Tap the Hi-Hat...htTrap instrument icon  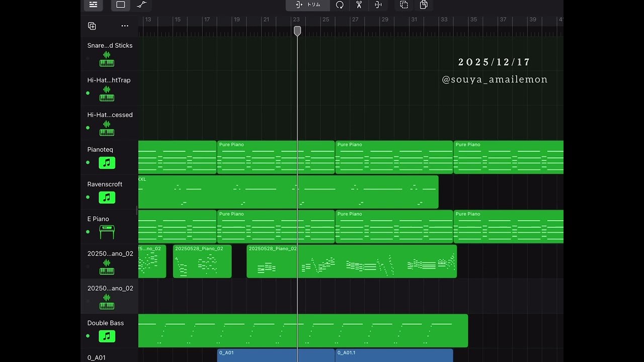[x=107, y=94]
